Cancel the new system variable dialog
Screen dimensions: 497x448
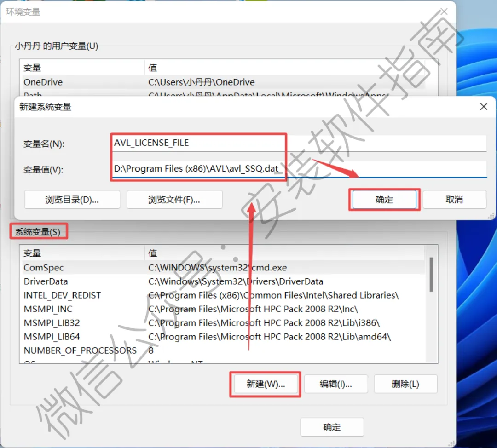tap(454, 200)
